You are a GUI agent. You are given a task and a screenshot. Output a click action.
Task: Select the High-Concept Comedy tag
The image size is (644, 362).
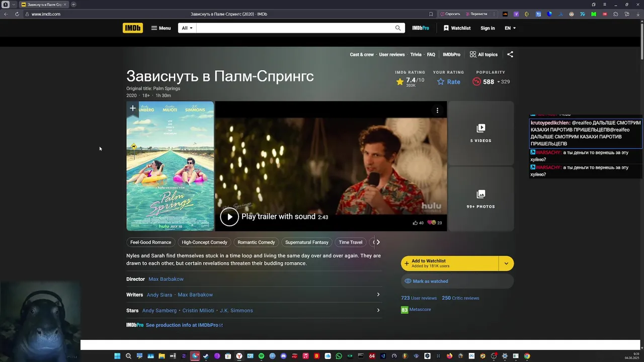[204, 242]
